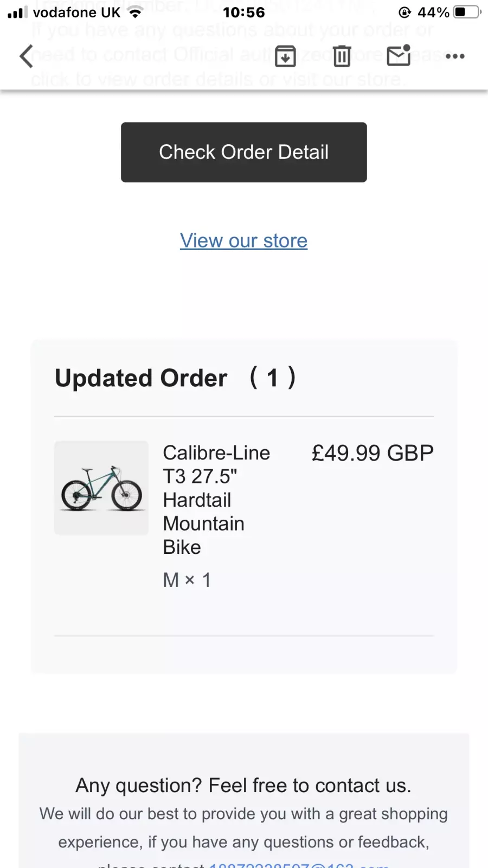Image resolution: width=488 pixels, height=868 pixels.
Task: Tap the M × 1 size quantity line
Action: click(x=187, y=580)
